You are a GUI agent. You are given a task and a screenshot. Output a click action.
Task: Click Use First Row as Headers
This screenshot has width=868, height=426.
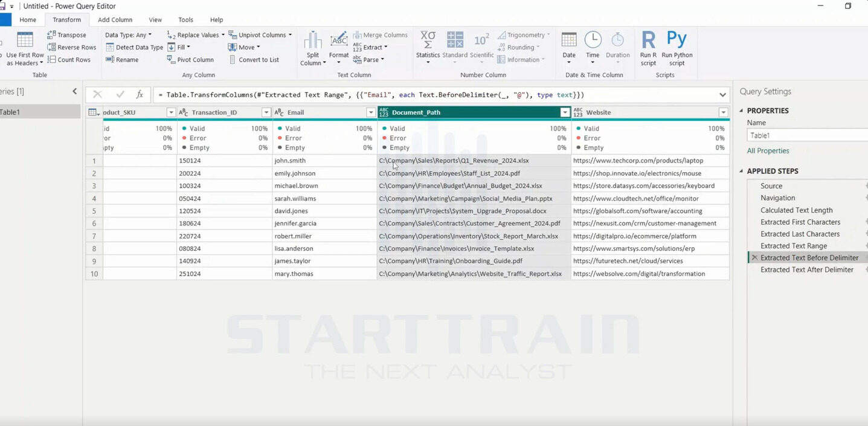coord(25,49)
